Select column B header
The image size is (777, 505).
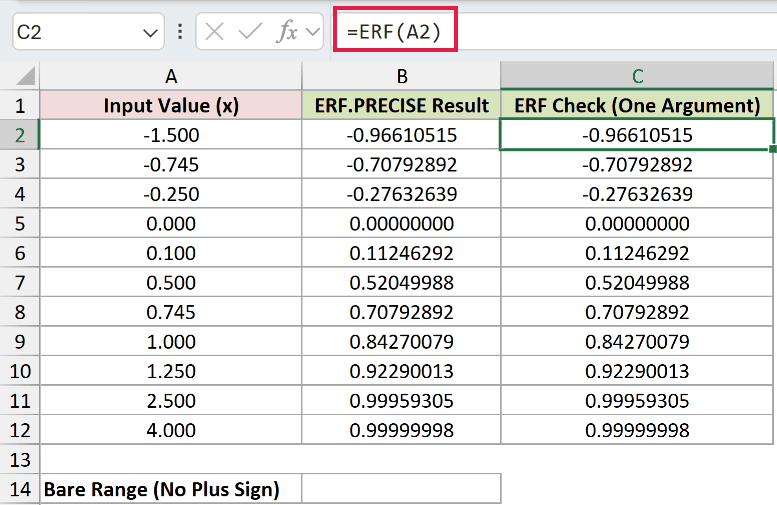click(x=401, y=76)
